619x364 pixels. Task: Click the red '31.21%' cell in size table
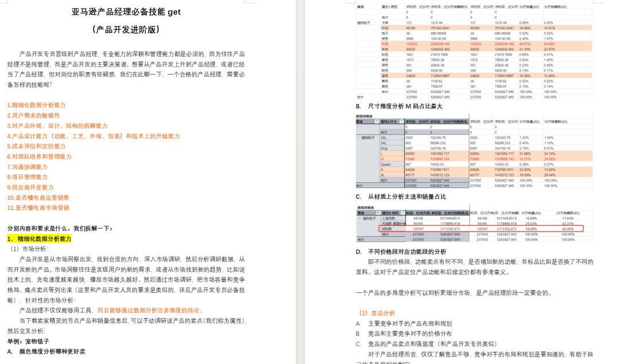point(524,159)
